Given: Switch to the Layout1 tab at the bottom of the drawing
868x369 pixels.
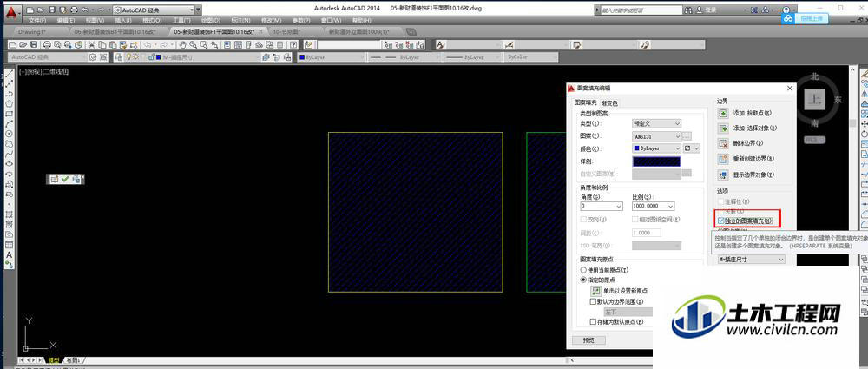Looking at the screenshot, I should point(73,360).
